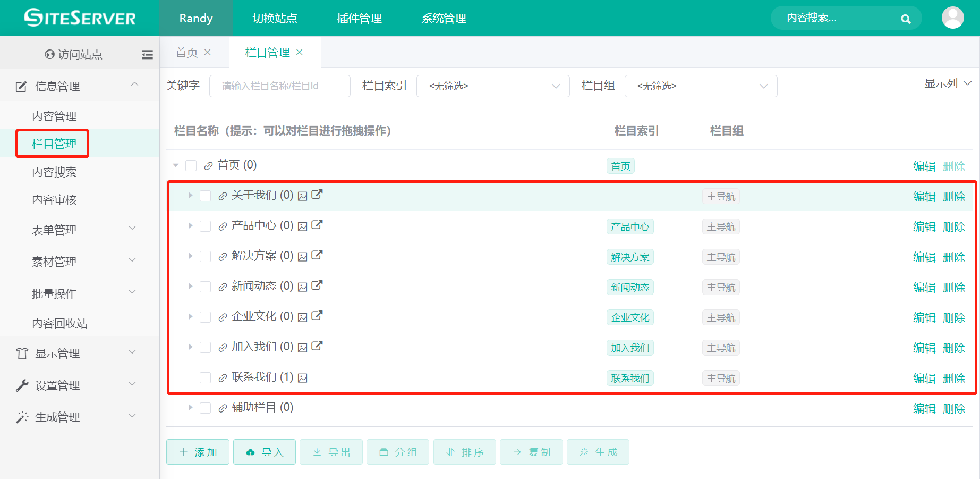Click the 添加 button at bottom
Screen dimensions: 980x479
point(197,451)
